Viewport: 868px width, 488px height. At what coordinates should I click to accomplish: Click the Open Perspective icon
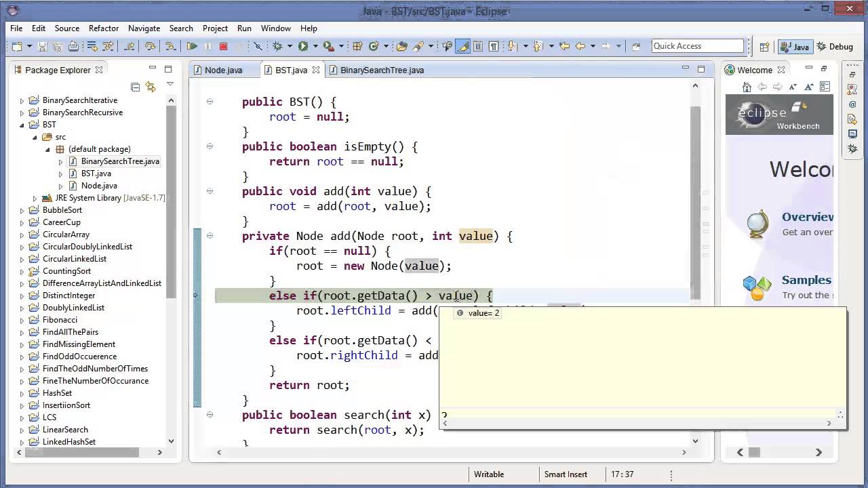[764, 47]
